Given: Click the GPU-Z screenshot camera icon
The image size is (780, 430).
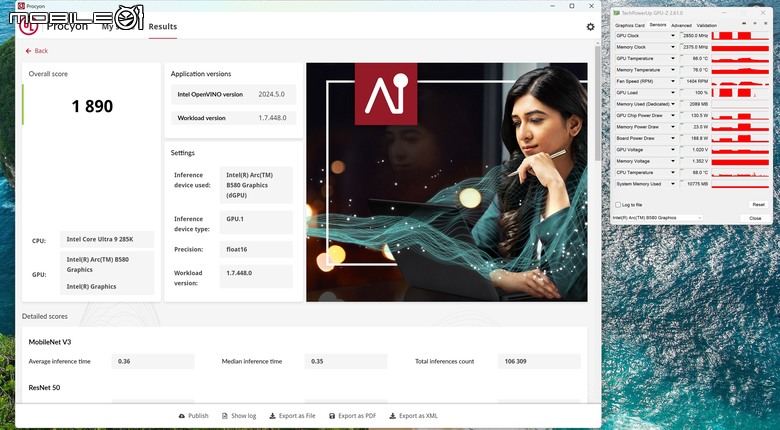Looking at the screenshot, I should (x=745, y=24).
